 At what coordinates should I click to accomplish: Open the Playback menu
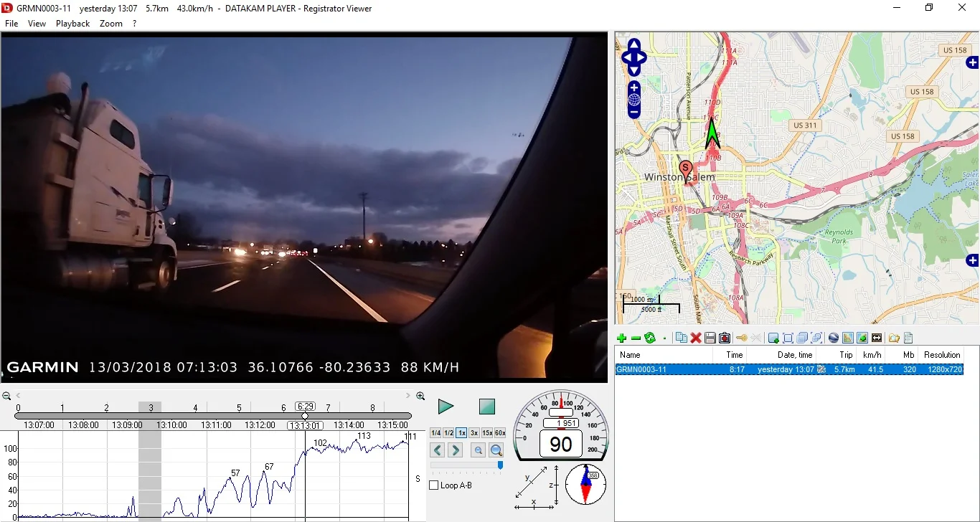(72, 24)
